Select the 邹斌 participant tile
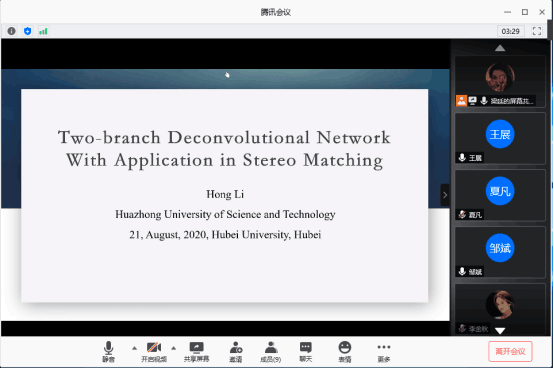 500,252
